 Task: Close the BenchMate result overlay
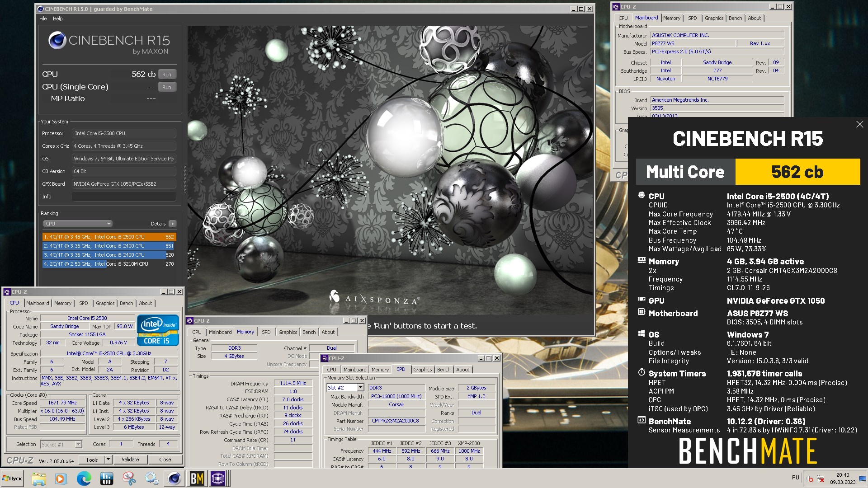[x=859, y=124]
